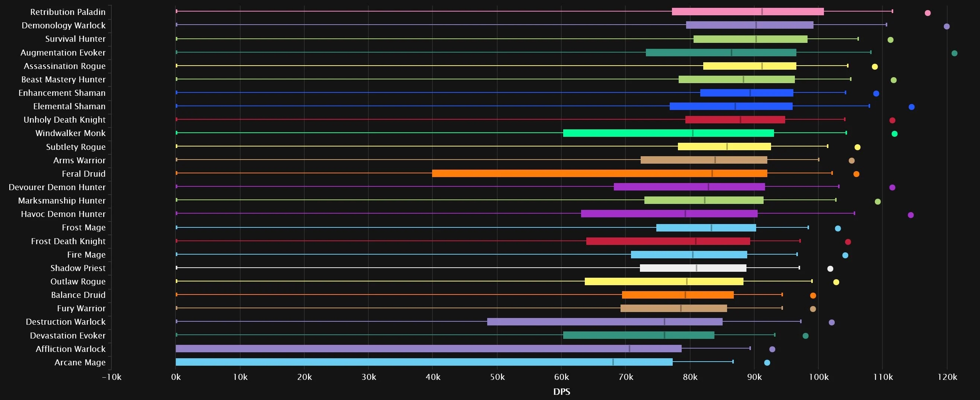
Task: Select the Destruction Warlock label
Action: pyautogui.click(x=66, y=322)
